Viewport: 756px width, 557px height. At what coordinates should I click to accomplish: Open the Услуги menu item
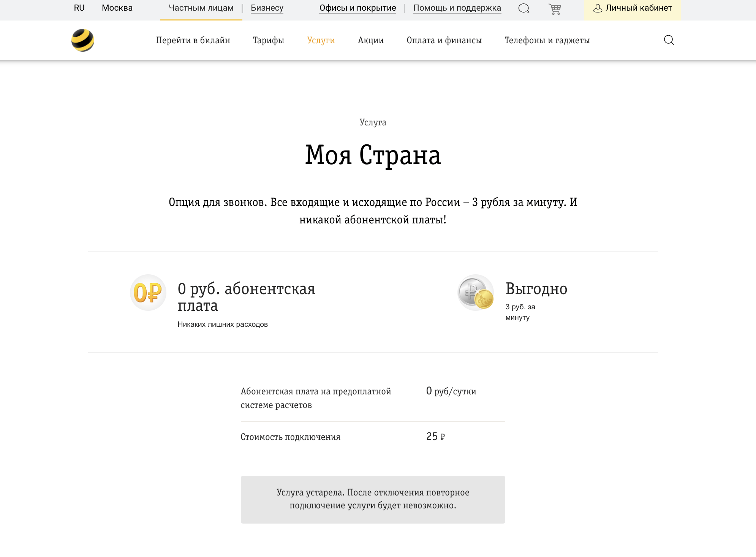coord(321,40)
